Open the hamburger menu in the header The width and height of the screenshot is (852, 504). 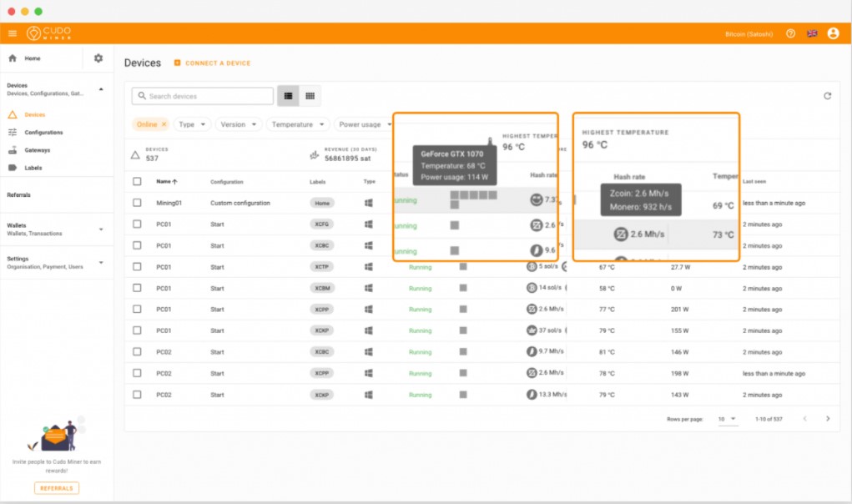(x=13, y=33)
